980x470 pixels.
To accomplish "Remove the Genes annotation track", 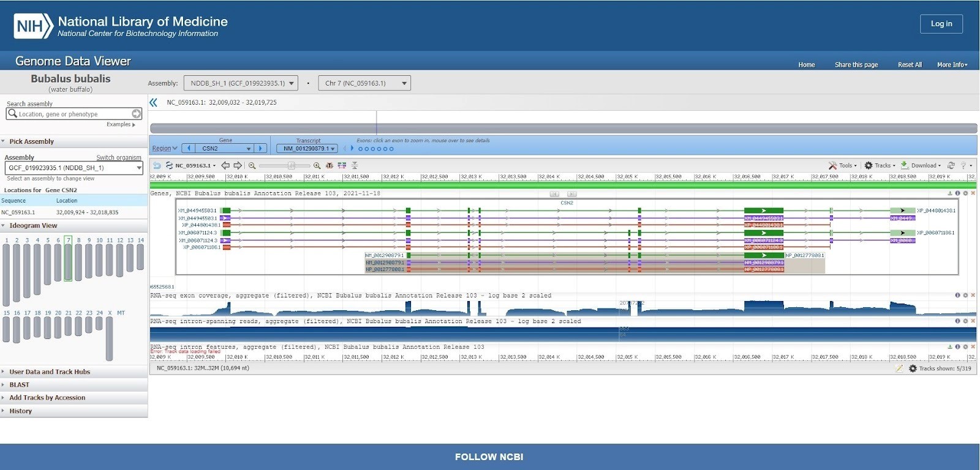I will point(973,193).
